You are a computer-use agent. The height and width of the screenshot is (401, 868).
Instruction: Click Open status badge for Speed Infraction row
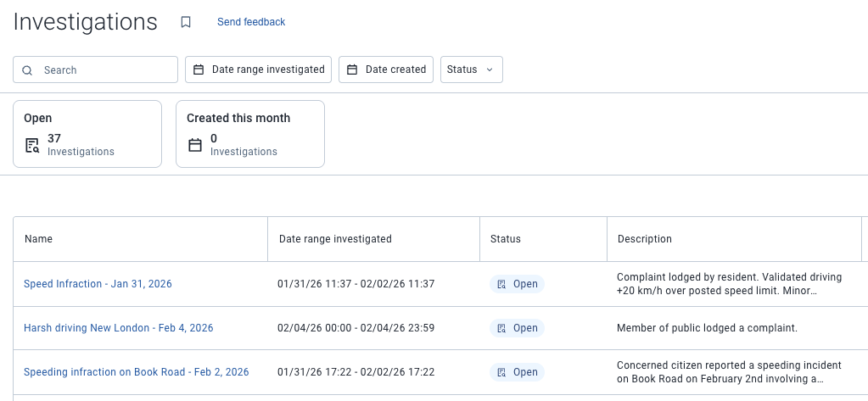pyautogui.click(x=517, y=284)
